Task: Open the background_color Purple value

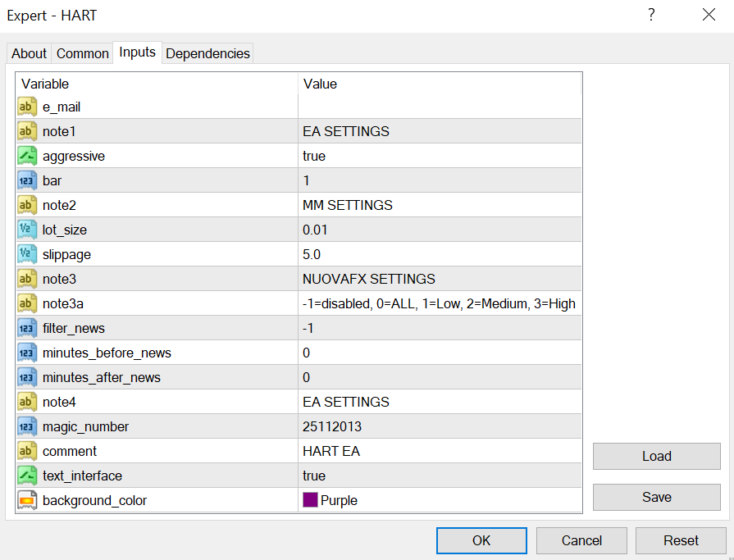Action: tap(339, 500)
